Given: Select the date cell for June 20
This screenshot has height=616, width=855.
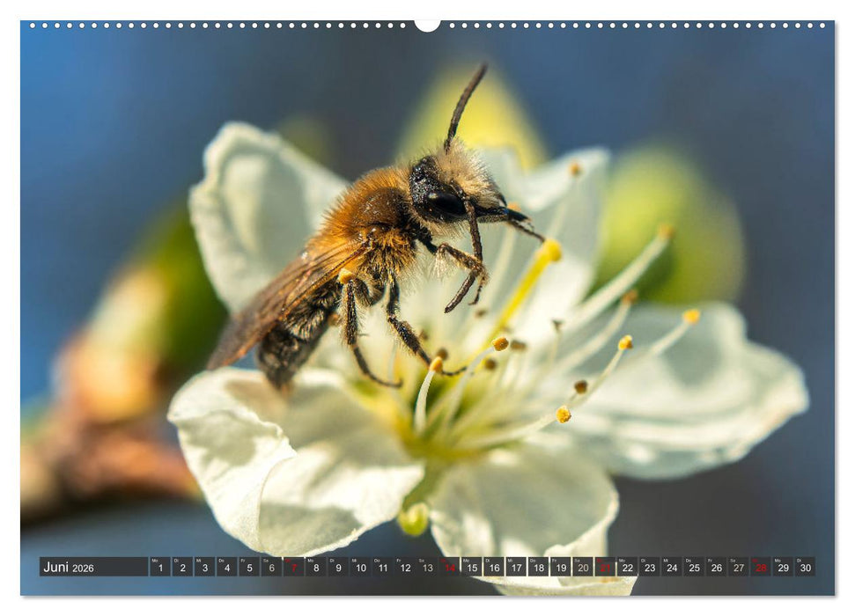Looking at the screenshot, I should [x=581, y=568].
